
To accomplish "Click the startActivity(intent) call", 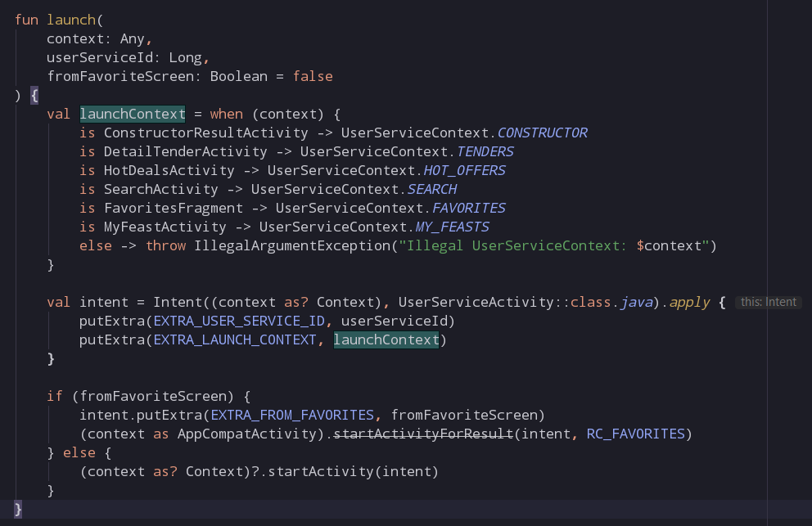I will [353, 472].
